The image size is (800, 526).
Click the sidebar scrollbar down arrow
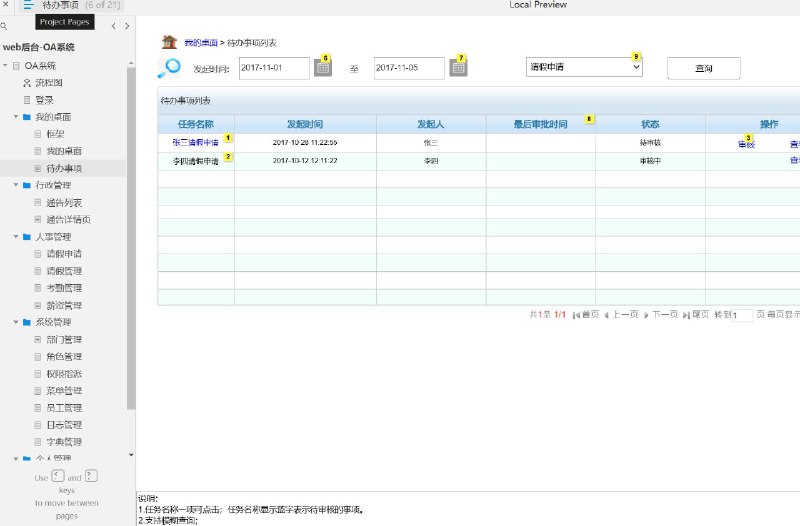pos(131,455)
